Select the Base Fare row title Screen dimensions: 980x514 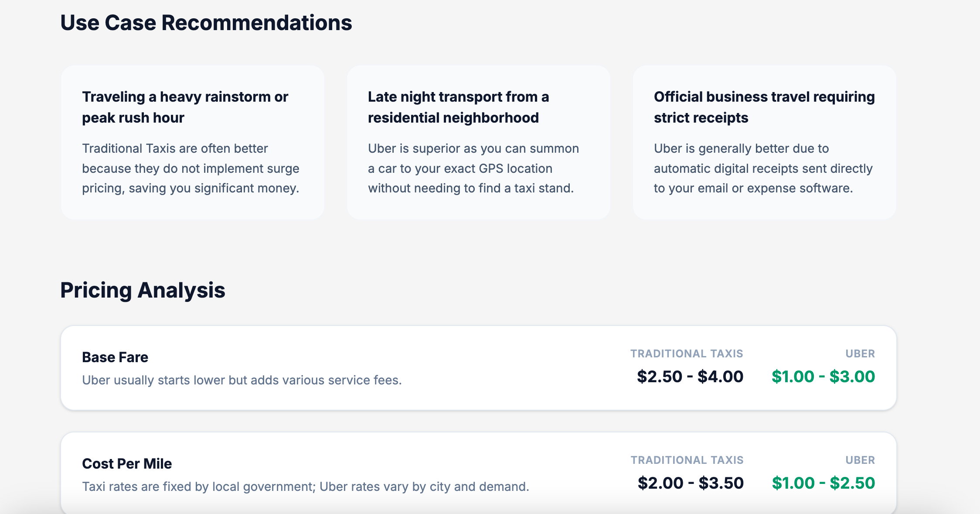[x=115, y=357]
